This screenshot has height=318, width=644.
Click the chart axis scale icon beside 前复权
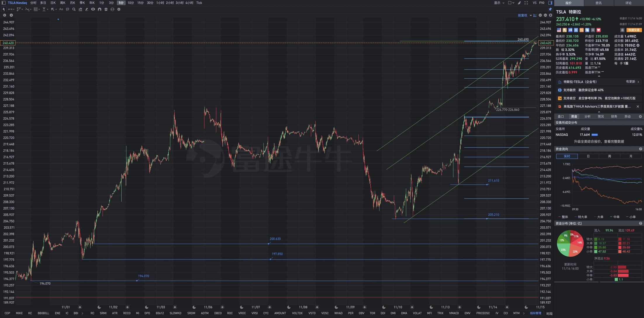point(535,15)
